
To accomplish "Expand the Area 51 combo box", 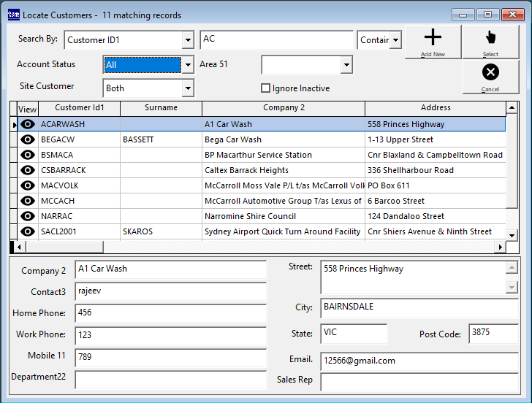I will [x=346, y=65].
